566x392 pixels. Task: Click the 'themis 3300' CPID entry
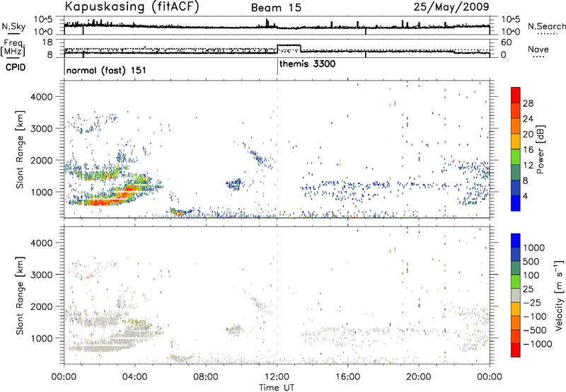307,64
